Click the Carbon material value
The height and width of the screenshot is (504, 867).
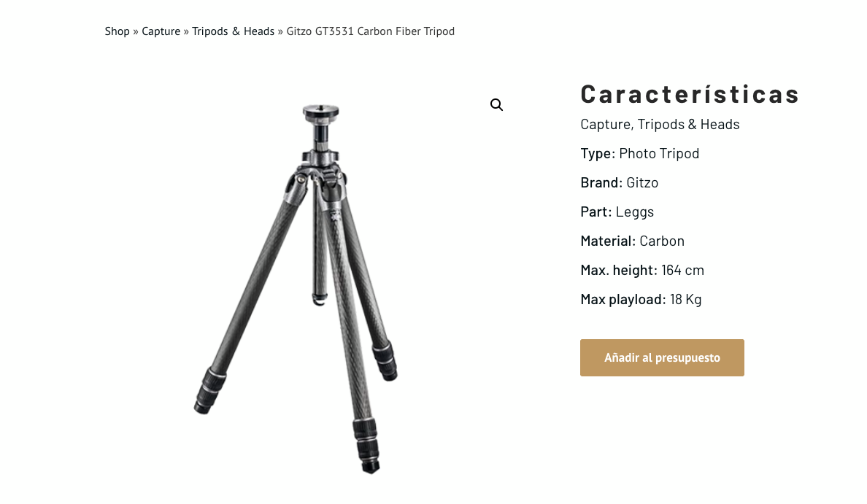click(x=662, y=241)
